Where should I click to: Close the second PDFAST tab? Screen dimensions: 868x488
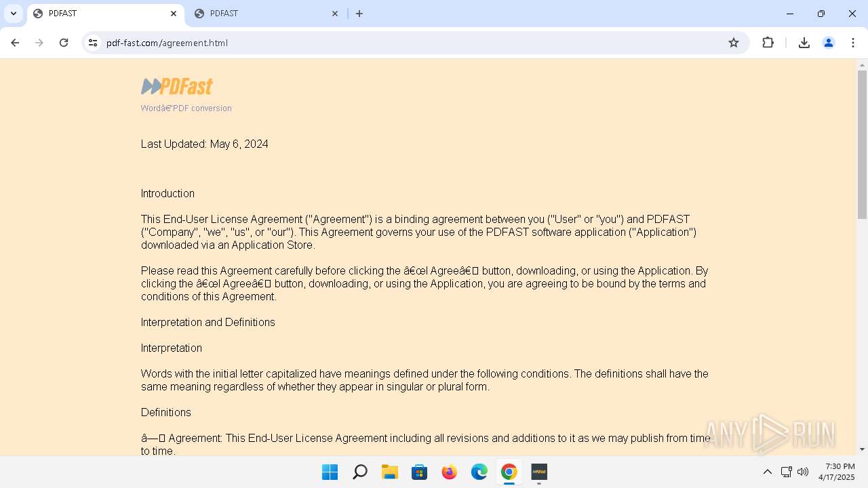[x=335, y=14]
